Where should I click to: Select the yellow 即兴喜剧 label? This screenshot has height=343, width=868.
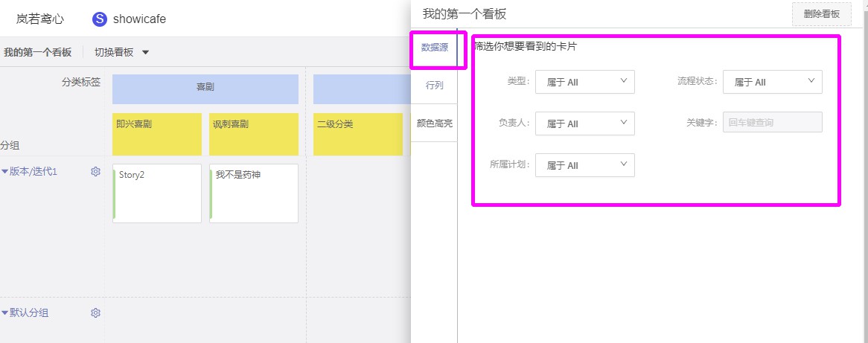coord(157,135)
